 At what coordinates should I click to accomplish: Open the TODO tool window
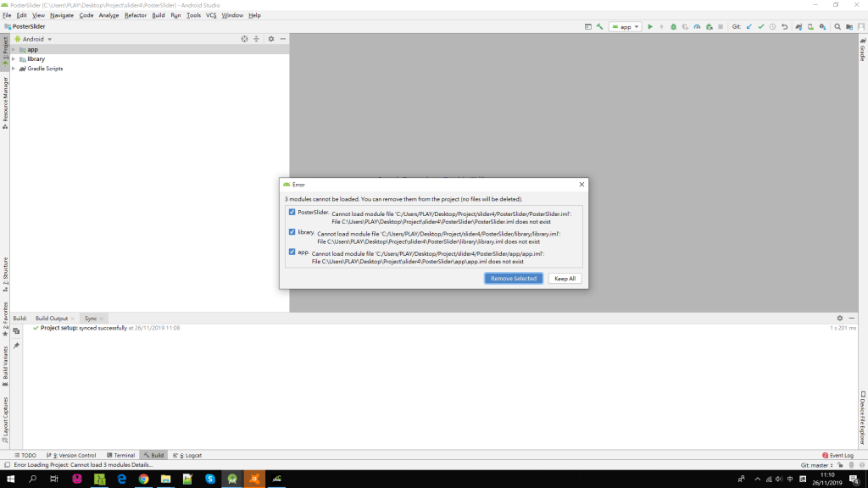pyautogui.click(x=25, y=455)
